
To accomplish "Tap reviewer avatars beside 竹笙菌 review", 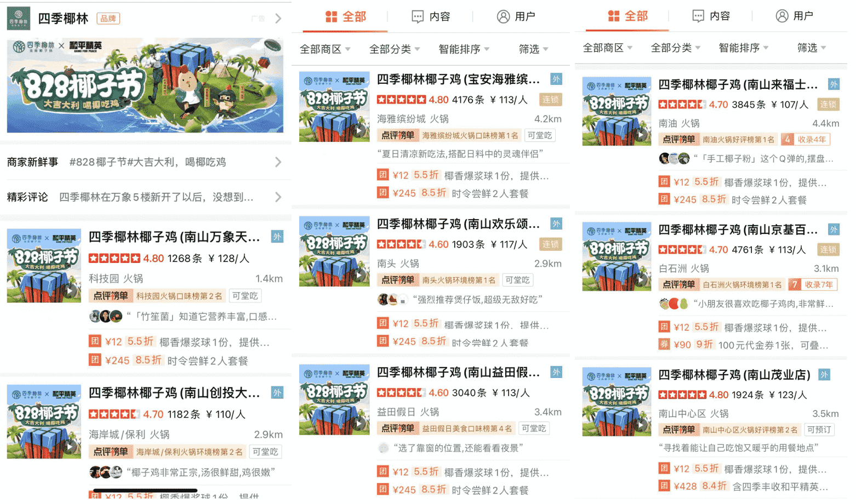I will click(x=106, y=316).
